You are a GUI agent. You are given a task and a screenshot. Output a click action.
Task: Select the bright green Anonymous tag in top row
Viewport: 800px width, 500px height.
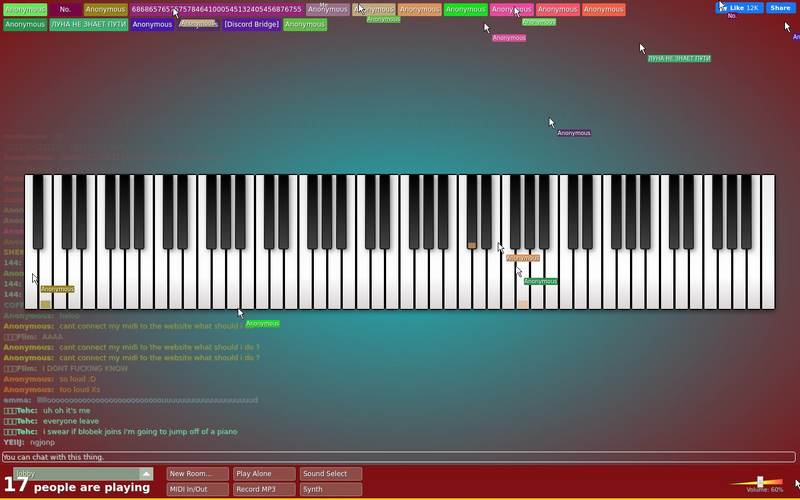click(x=465, y=10)
